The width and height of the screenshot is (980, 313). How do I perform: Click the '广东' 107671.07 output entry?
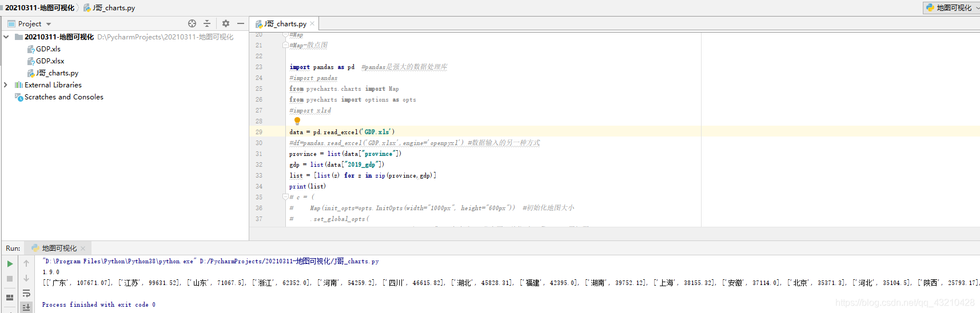[x=79, y=283]
